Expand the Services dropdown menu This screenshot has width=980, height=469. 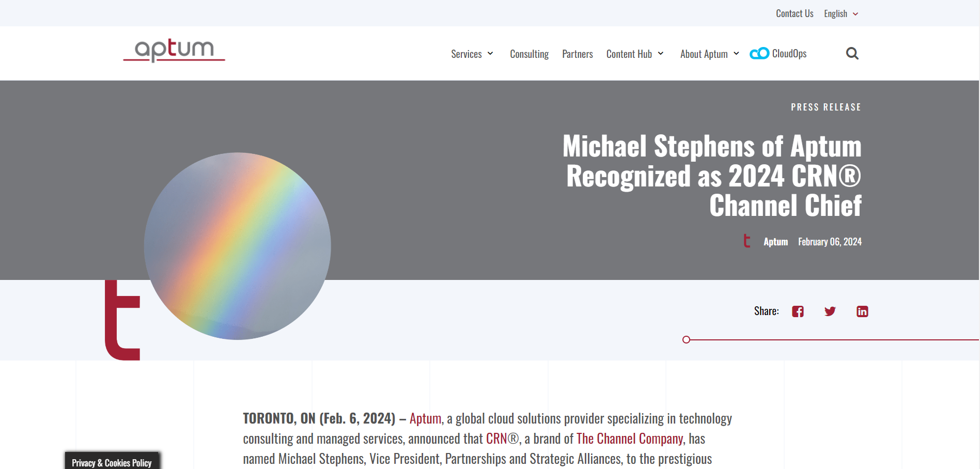[472, 53]
